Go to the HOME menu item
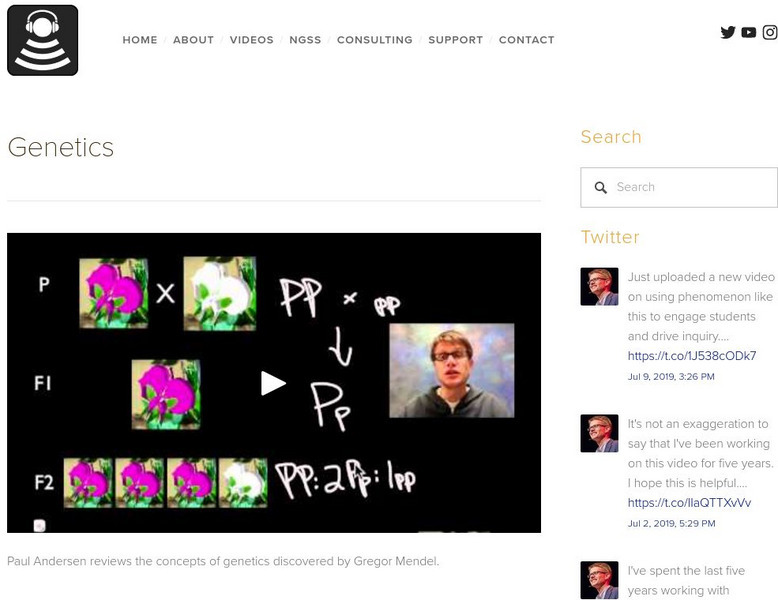This screenshot has width=778, height=600. 140,40
